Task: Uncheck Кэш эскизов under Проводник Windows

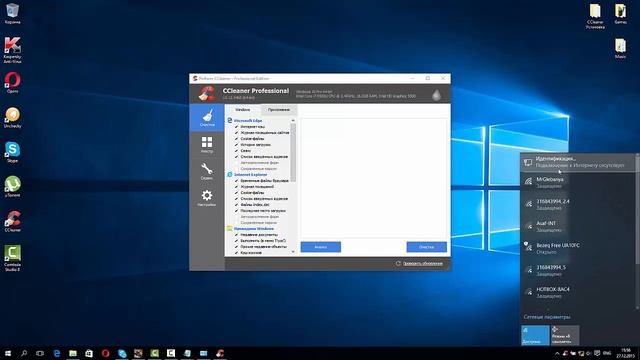Action: tap(236, 253)
